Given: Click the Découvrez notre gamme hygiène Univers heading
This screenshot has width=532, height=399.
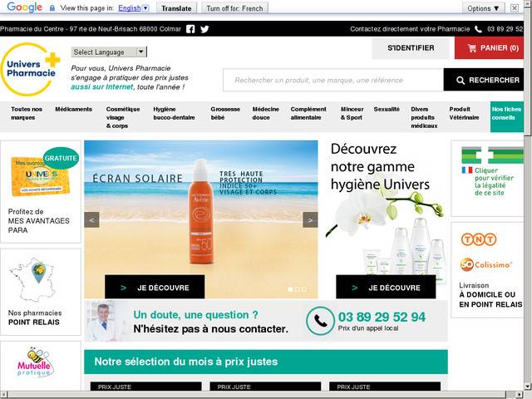Looking at the screenshot, I should (380, 166).
